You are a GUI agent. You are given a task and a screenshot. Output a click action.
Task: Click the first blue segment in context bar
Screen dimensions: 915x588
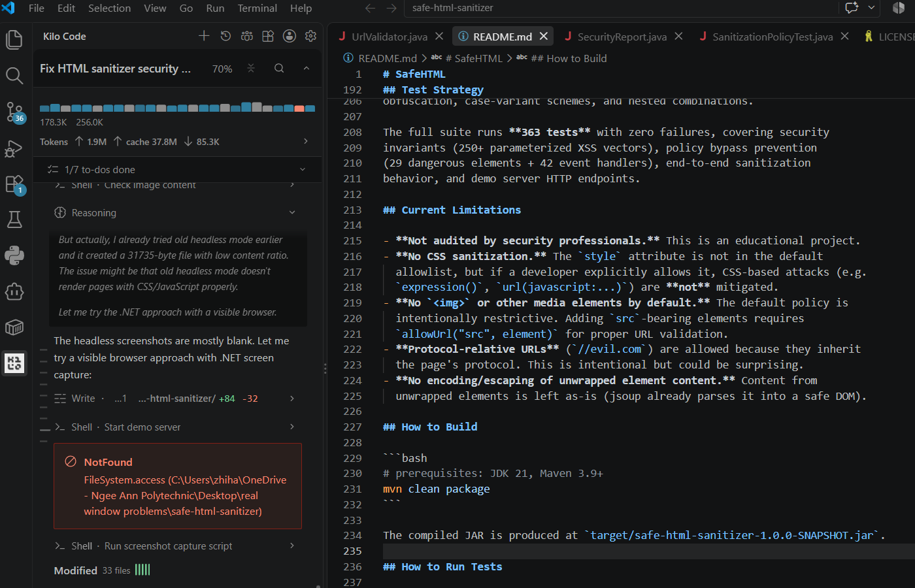(44, 108)
